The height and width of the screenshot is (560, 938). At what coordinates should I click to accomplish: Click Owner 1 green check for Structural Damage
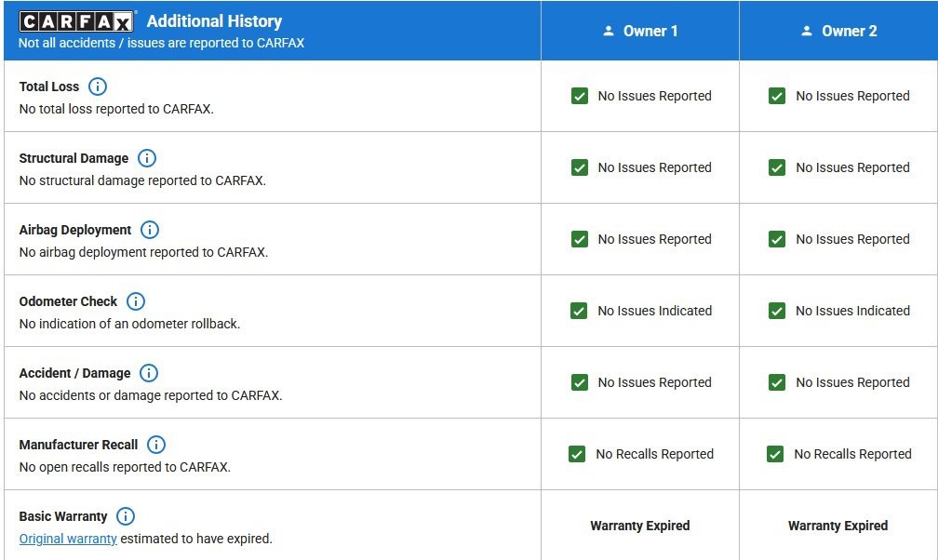pyautogui.click(x=580, y=167)
